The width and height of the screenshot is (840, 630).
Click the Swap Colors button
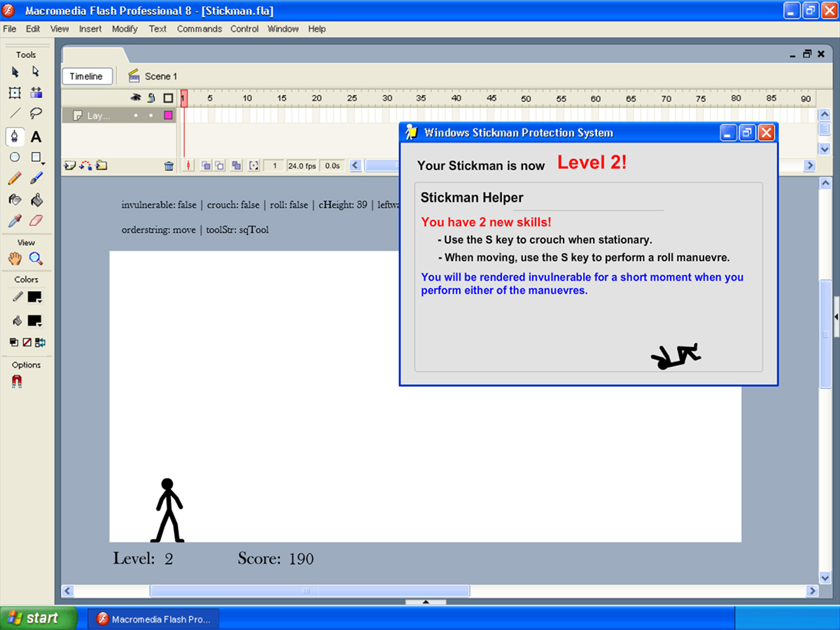(40, 342)
